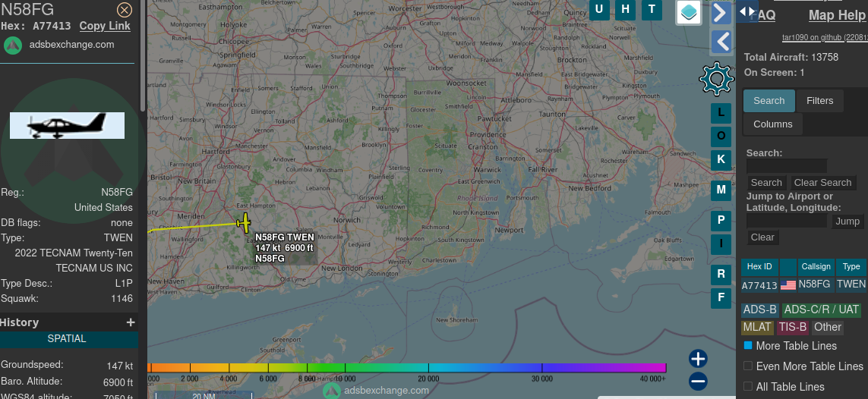Toggle the T map button
The width and height of the screenshot is (868, 399).
pos(652,9)
